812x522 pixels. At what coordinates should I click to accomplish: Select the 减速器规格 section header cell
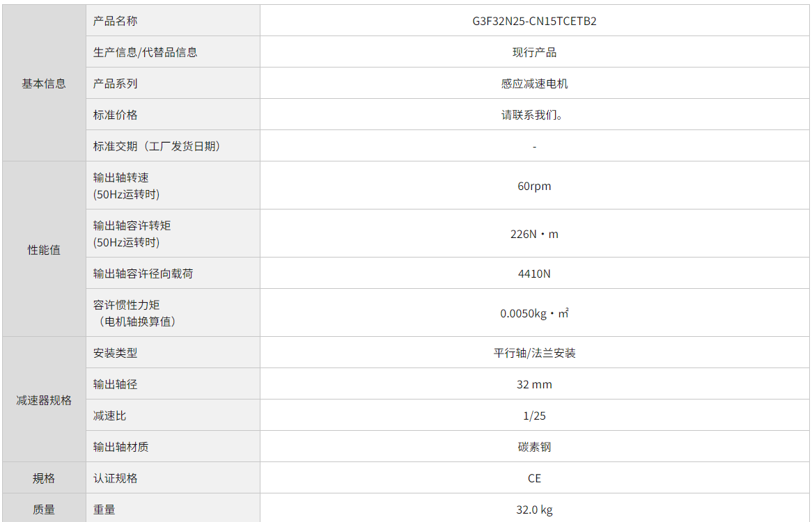pyautogui.click(x=44, y=400)
